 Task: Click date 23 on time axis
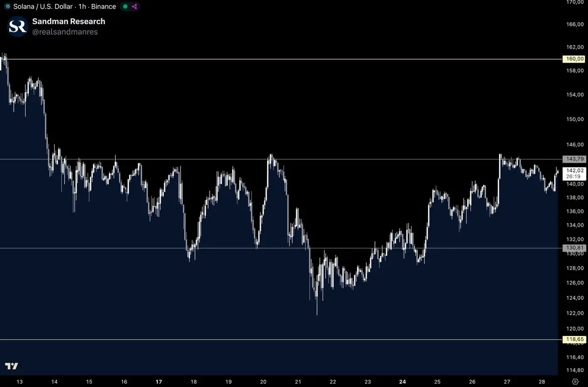pos(367,382)
